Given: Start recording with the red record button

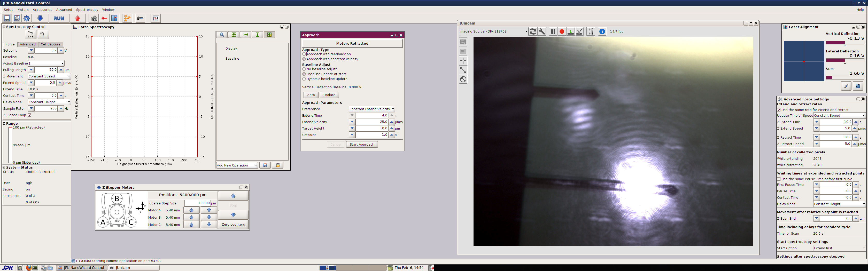Looking at the screenshot, I should [x=562, y=32].
